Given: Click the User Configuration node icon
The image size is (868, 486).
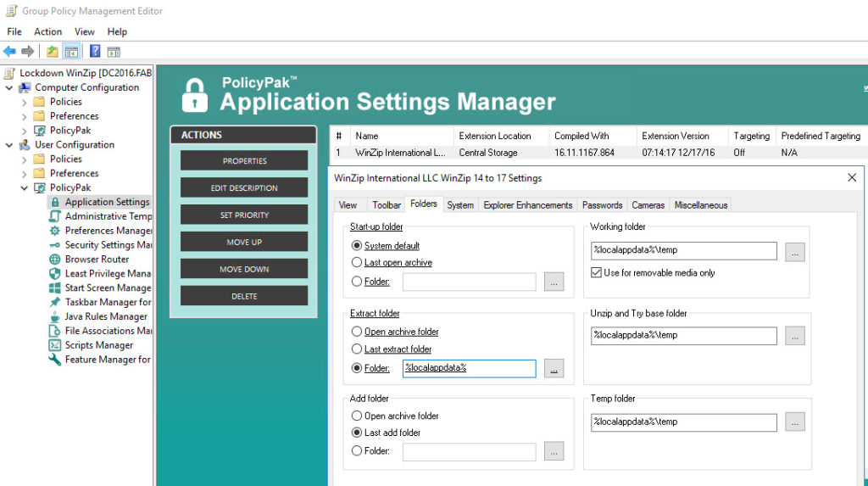Looking at the screenshot, I should click(x=25, y=145).
